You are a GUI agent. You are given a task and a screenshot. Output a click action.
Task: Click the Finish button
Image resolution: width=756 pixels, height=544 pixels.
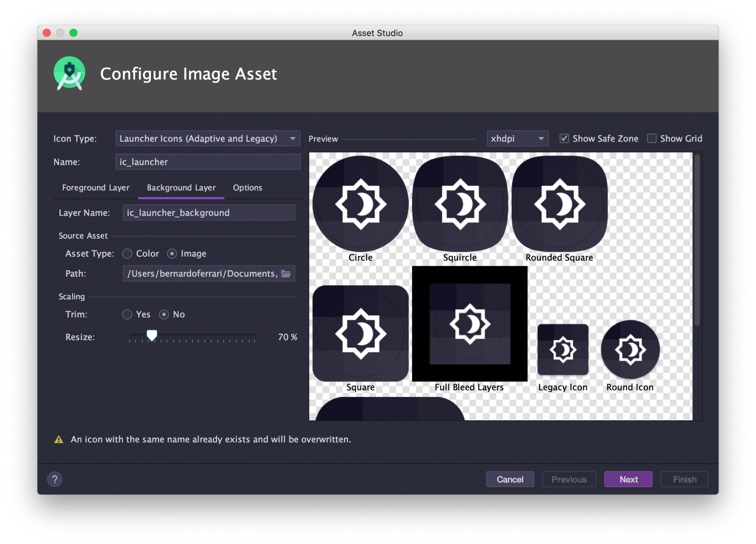684,479
